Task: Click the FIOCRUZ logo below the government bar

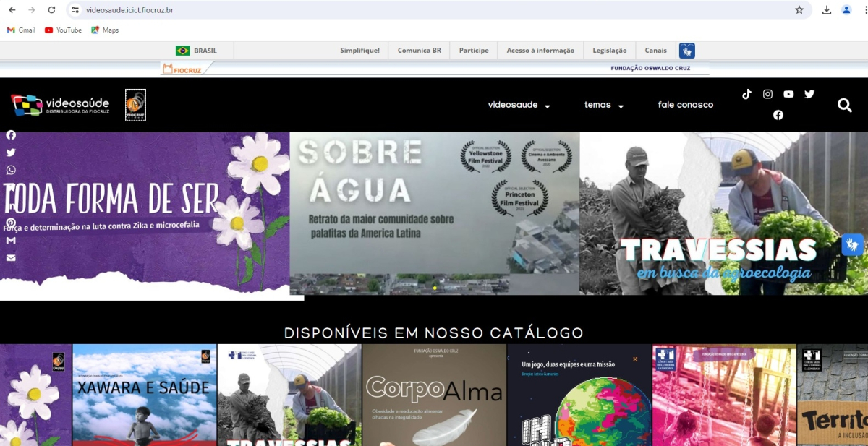Action: pos(183,69)
